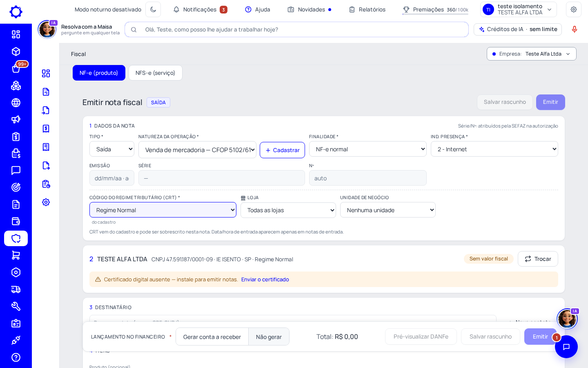Open the Finalidade dropdown
This screenshot has height=368, width=588.
368,149
